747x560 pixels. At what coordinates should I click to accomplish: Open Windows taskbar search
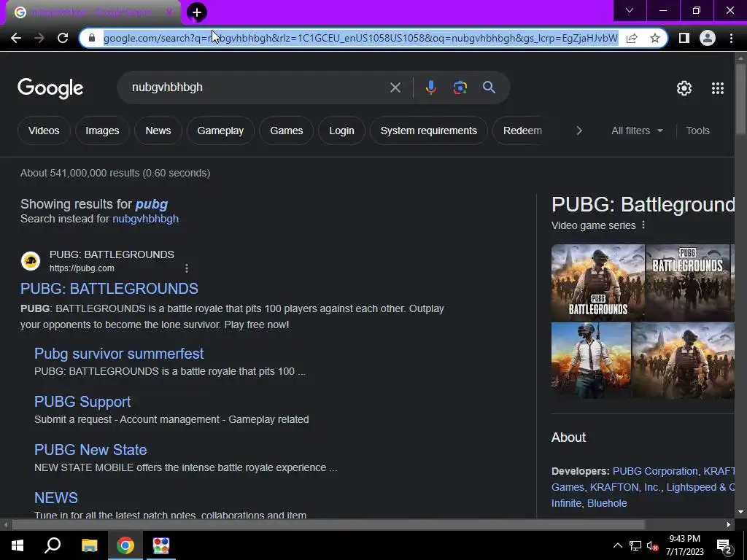point(53,545)
